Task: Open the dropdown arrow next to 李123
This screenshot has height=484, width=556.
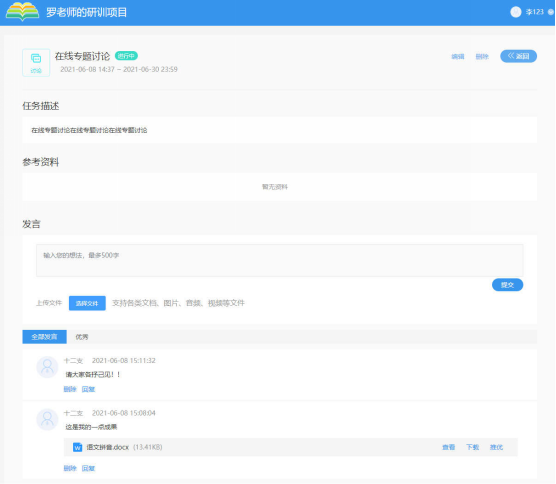Action: [x=551, y=12]
